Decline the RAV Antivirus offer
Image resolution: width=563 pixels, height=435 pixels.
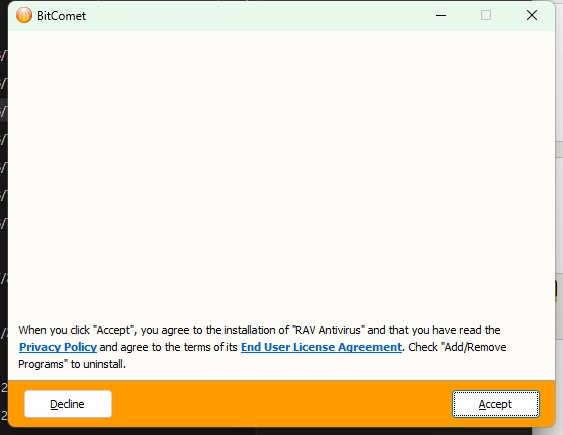[x=68, y=404]
